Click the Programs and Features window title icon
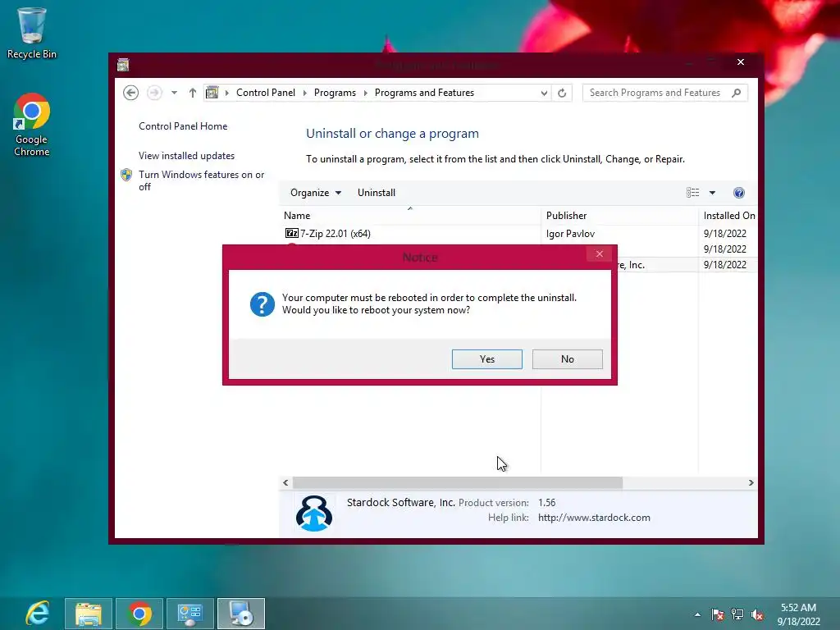Viewport: 840px width, 630px height. (123, 66)
